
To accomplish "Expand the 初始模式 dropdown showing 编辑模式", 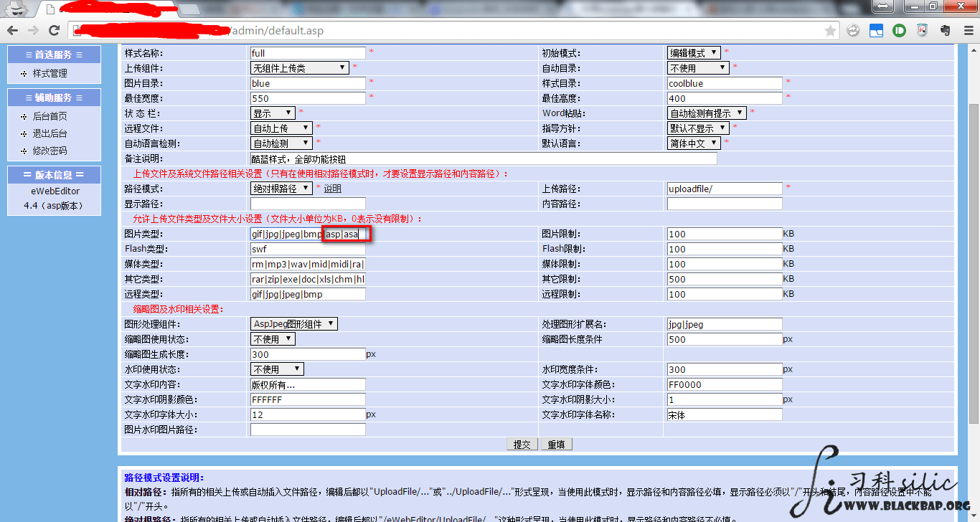I will (693, 53).
